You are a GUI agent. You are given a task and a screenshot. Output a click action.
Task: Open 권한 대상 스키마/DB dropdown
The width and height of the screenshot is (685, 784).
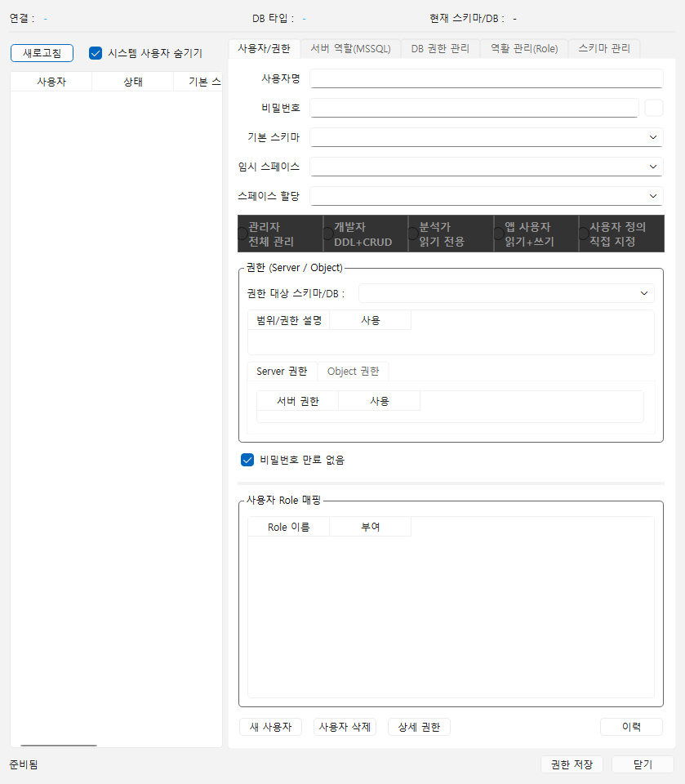[506, 293]
